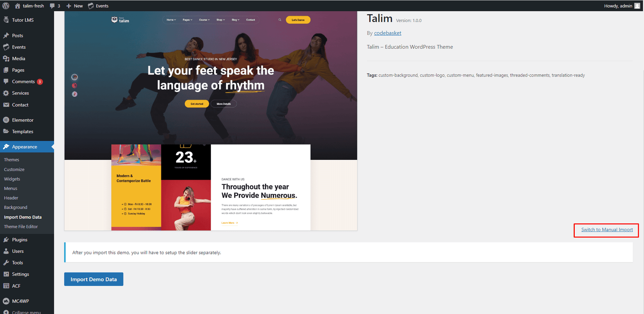The image size is (644, 314).
Task: Go to the Customize submenu item
Action: coord(14,169)
